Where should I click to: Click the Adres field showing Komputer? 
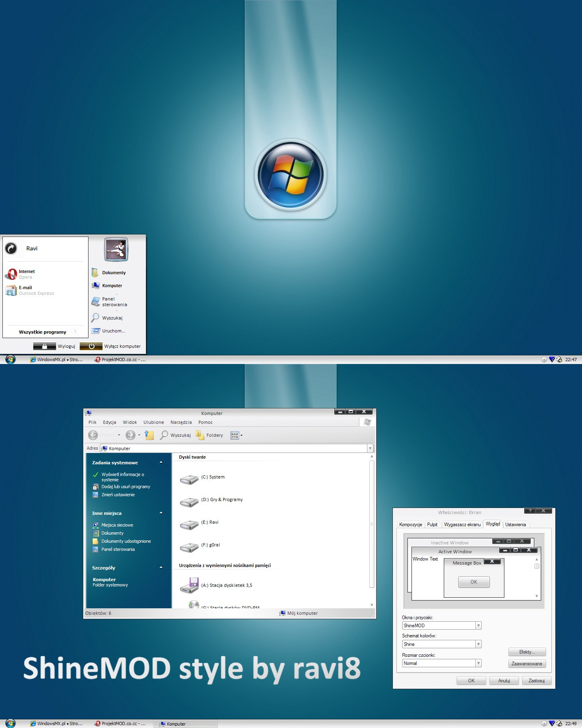pyautogui.click(x=234, y=448)
